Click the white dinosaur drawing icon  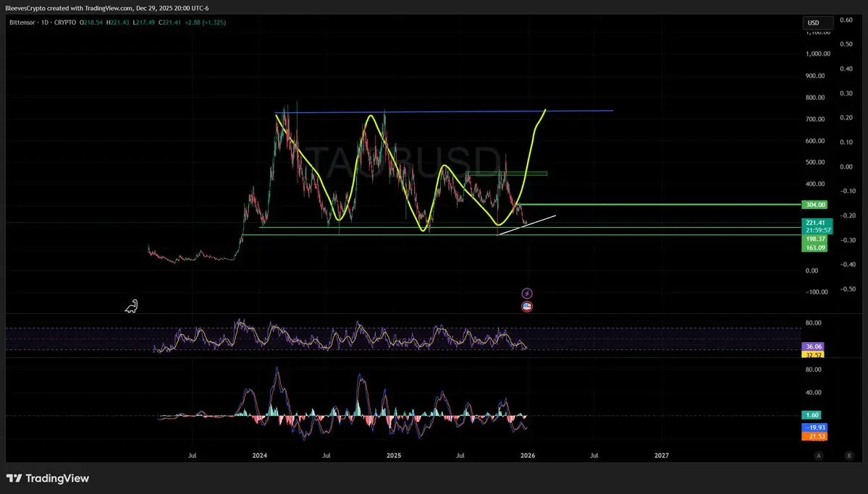tap(131, 307)
